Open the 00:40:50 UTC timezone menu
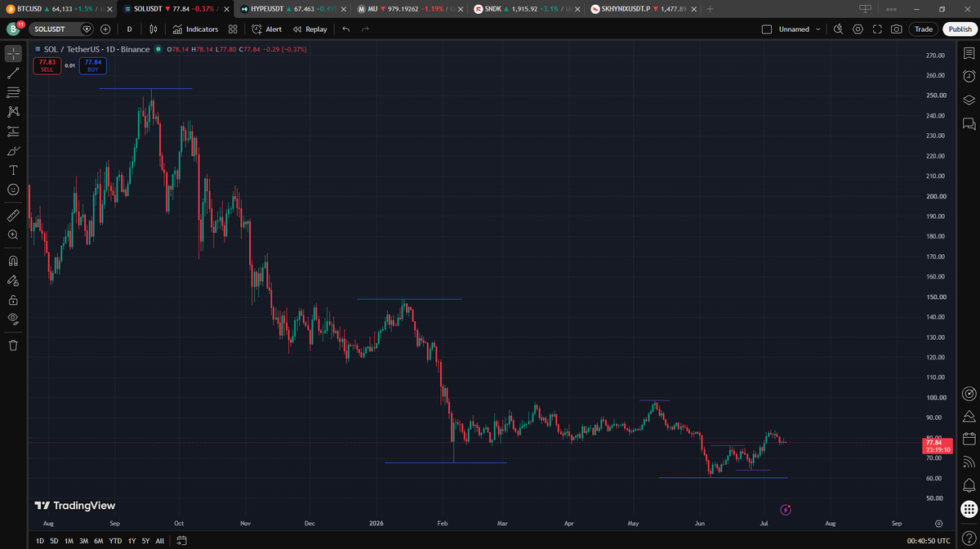 point(928,541)
